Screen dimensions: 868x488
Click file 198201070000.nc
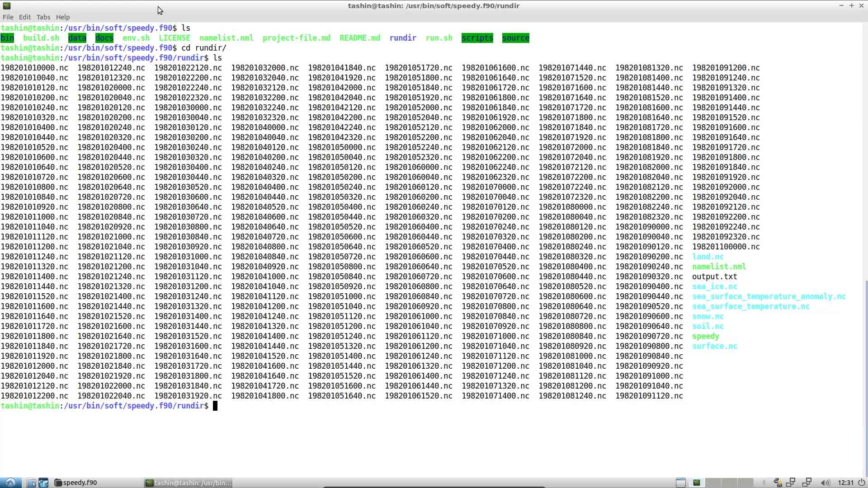pos(495,187)
